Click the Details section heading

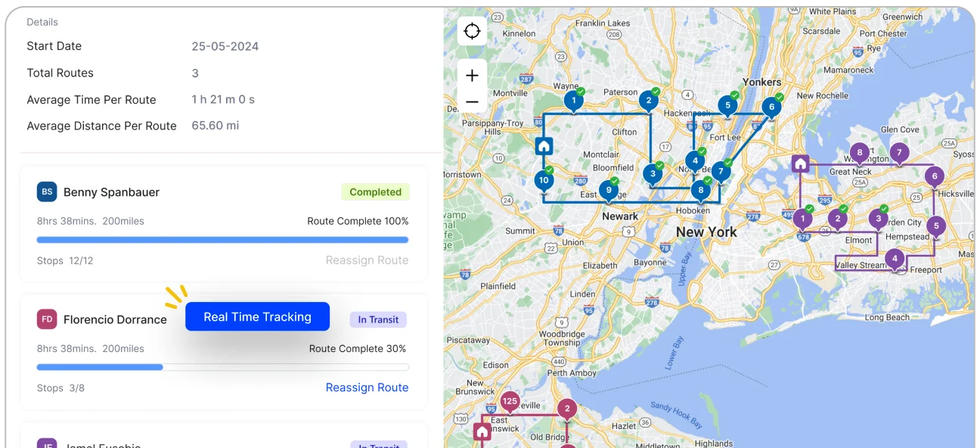pos(42,22)
